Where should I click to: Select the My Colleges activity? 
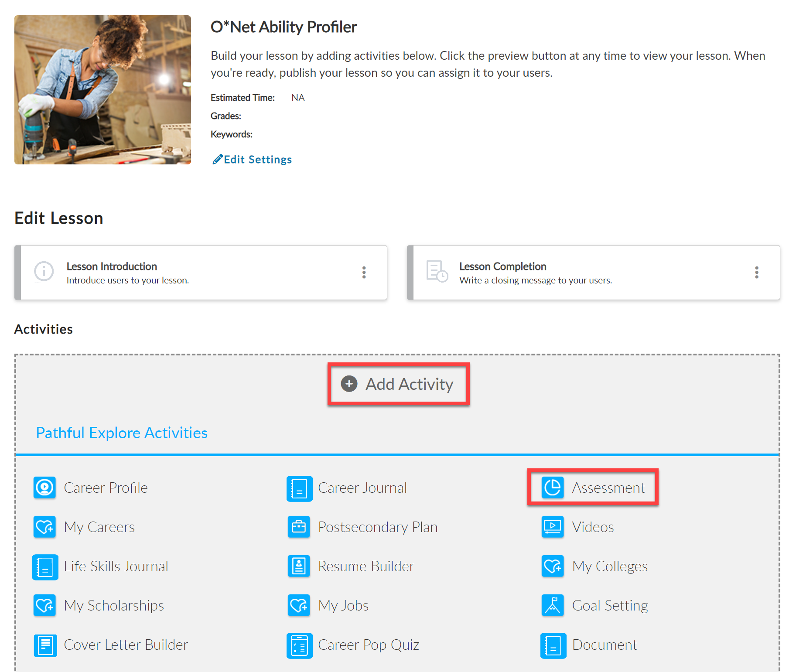click(610, 566)
